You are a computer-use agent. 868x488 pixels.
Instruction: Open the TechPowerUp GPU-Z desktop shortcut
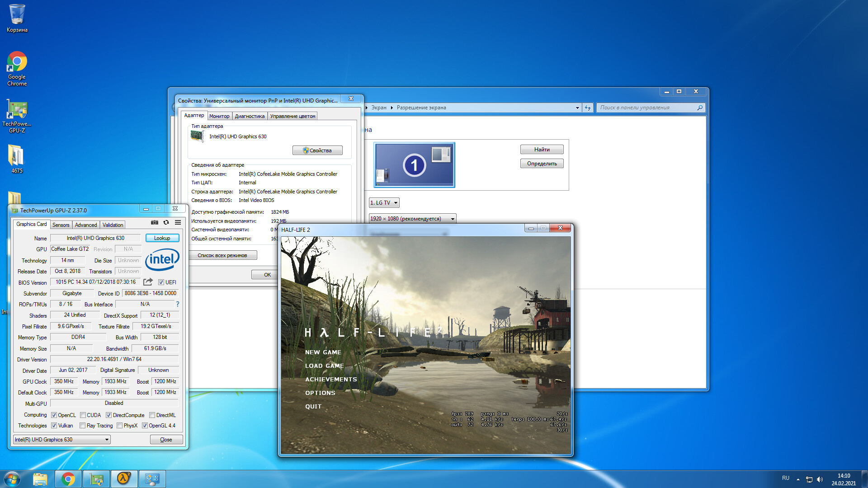(x=17, y=117)
